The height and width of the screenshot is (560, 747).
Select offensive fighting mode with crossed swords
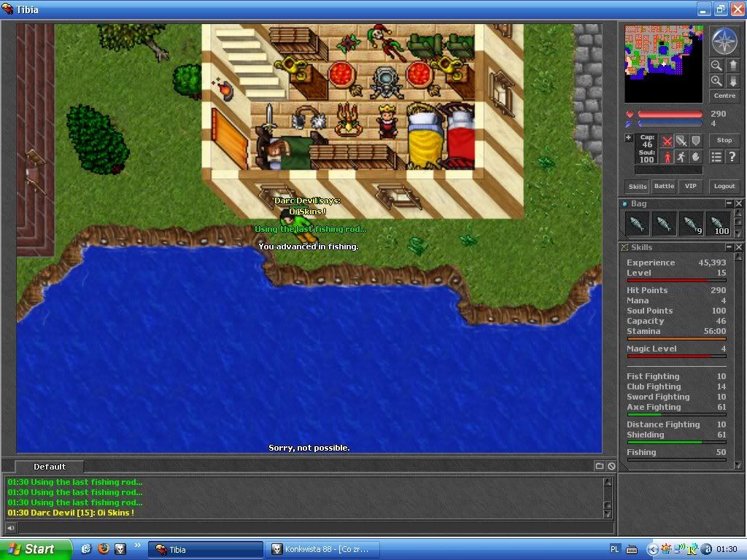click(667, 141)
